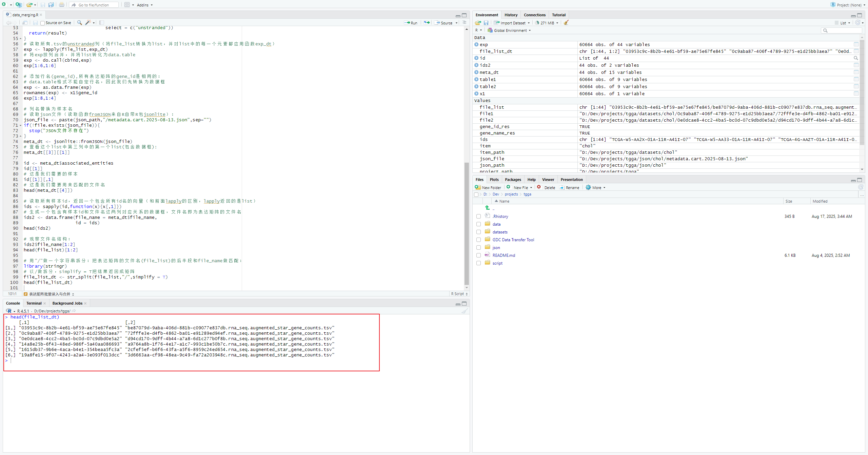Tick the select-all files checkbox in breadcrumb

click(x=476, y=194)
